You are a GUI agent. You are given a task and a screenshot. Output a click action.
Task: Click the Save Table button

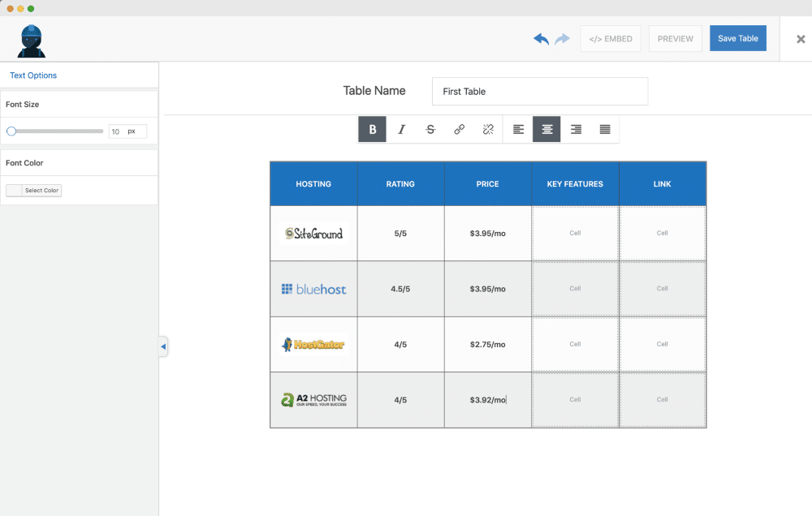coord(737,38)
